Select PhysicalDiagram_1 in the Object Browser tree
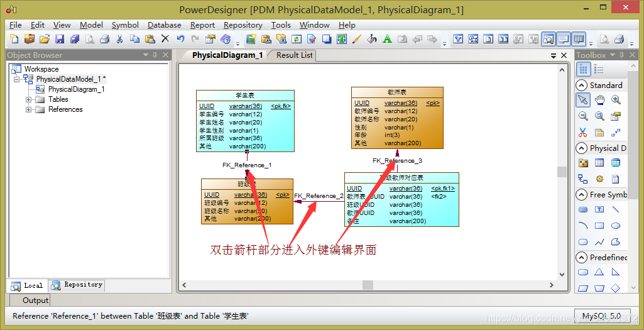The image size is (644, 330). pos(77,89)
